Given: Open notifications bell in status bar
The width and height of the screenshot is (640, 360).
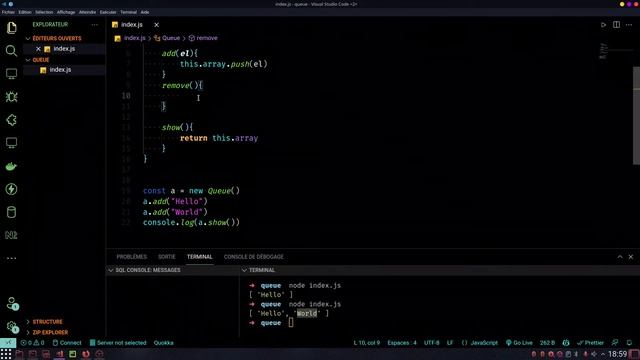Looking at the screenshot, I should (x=629, y=343).
